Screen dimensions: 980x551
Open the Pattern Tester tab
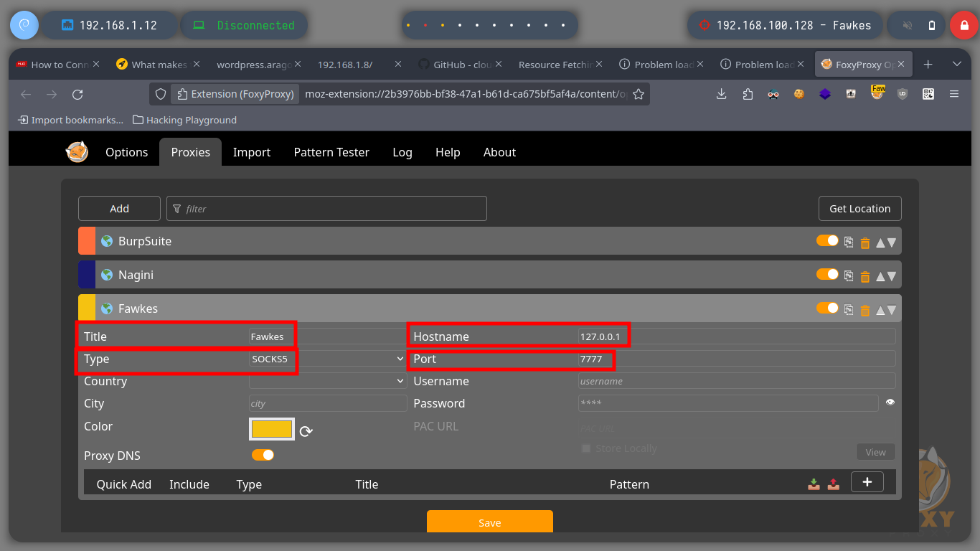[331, 152]
